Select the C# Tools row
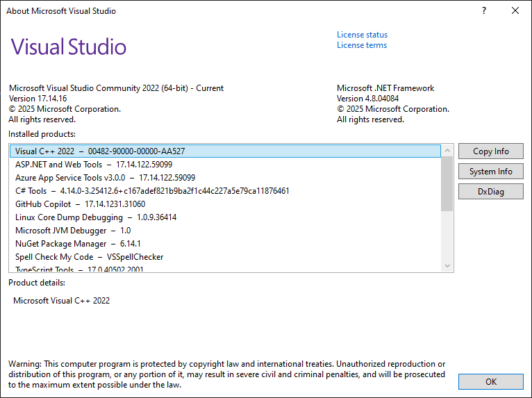 [x=225, y=191]
